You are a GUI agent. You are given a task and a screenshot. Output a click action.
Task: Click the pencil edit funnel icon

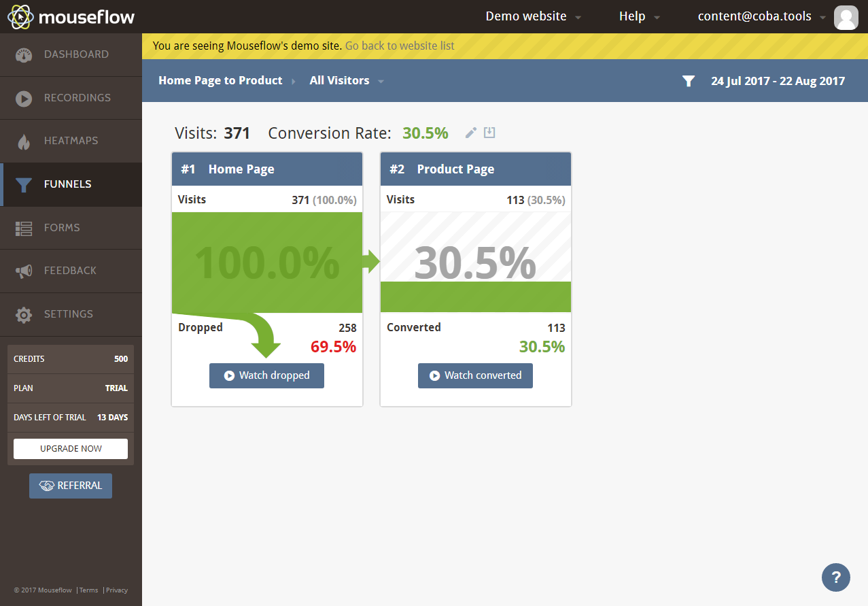click(470, 133)
